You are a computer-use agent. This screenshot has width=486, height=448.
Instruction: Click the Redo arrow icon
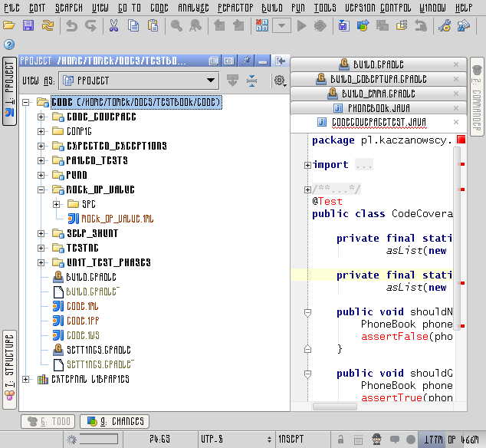[x=90, y=26]
